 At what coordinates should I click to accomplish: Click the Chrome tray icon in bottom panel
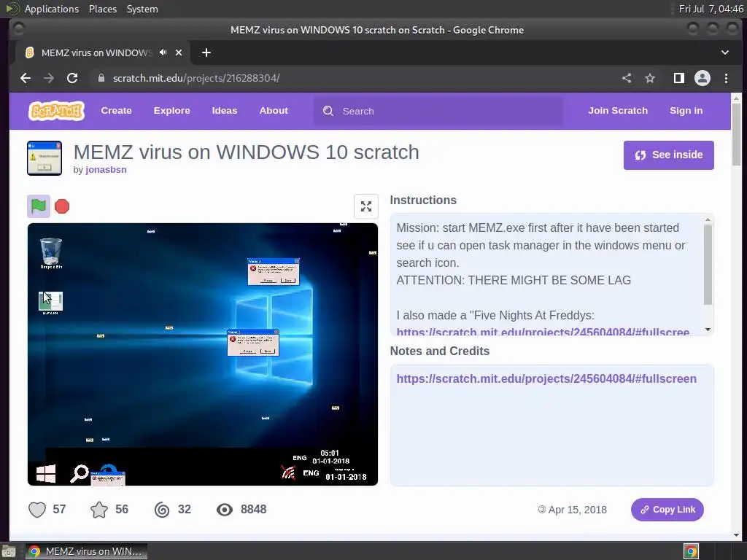point(691,551)
